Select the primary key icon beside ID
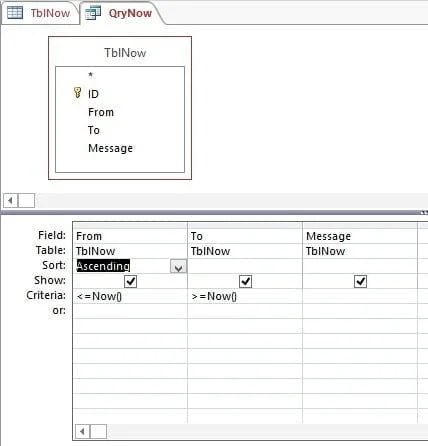Screen dimensions: 428x446 click(77, 93)
